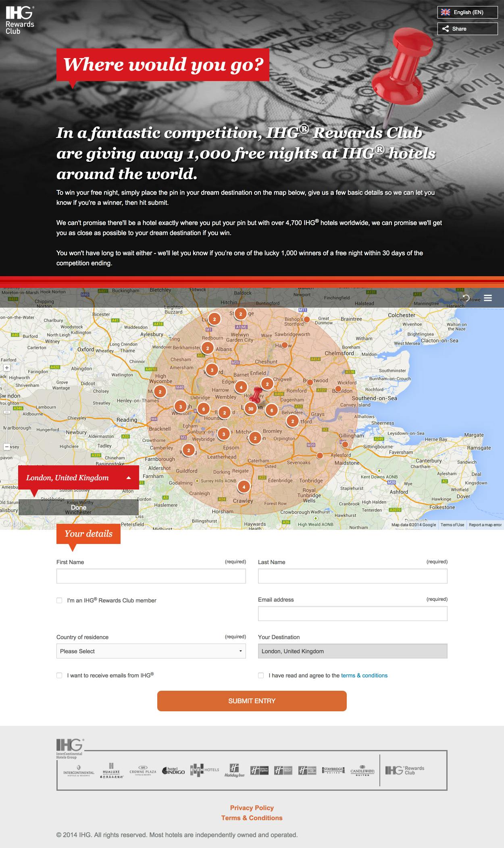Click the Holiday Inn brand logo in footer
Viewport: 504px width, 848px height.
[235, 771]
